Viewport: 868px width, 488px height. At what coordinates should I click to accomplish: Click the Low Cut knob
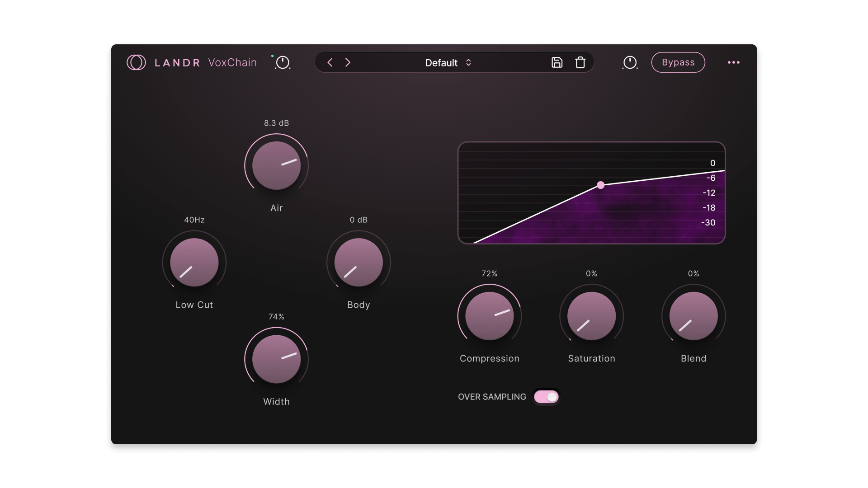[194, 262]
